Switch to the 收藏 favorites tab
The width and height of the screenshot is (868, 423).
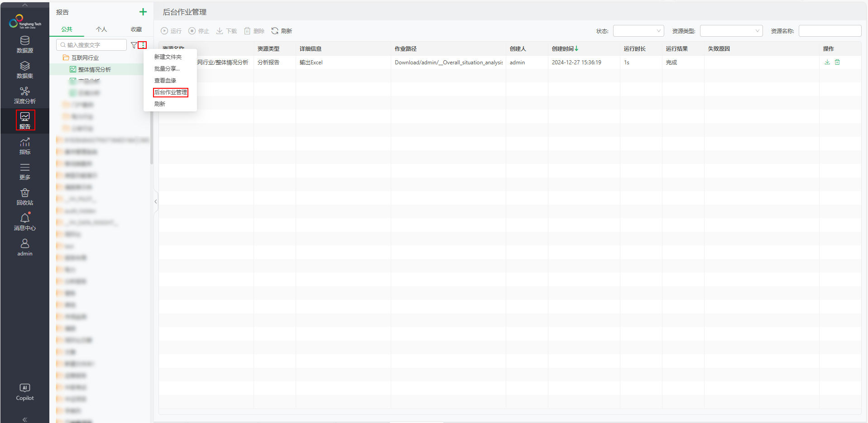tap(136, 29)
